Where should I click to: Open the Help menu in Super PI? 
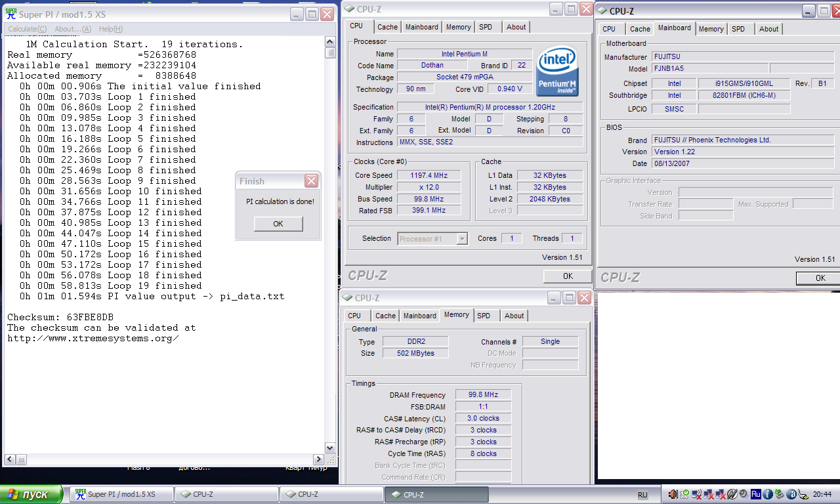tap(110, 29)
